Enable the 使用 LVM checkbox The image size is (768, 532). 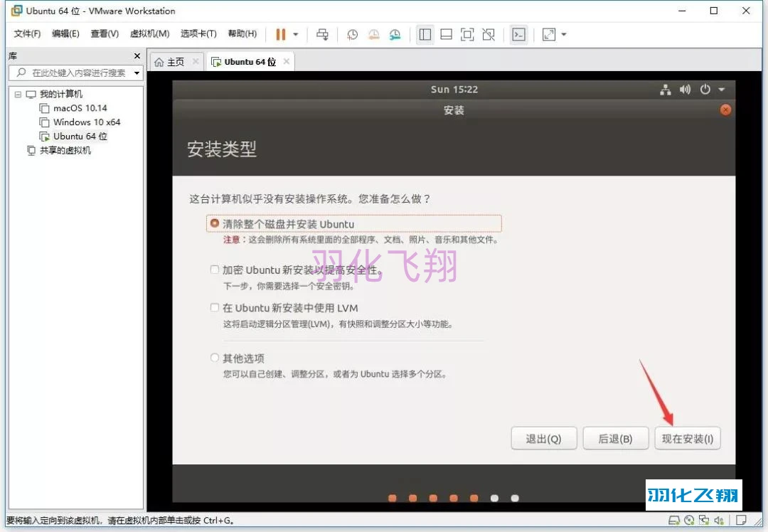coord(215,308)
